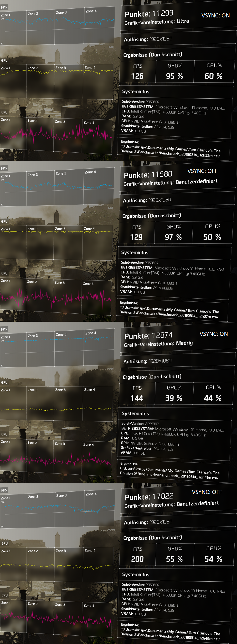Click "Auflösung: 1920x1080" in the Niedrig result

[x=147, y=361]
